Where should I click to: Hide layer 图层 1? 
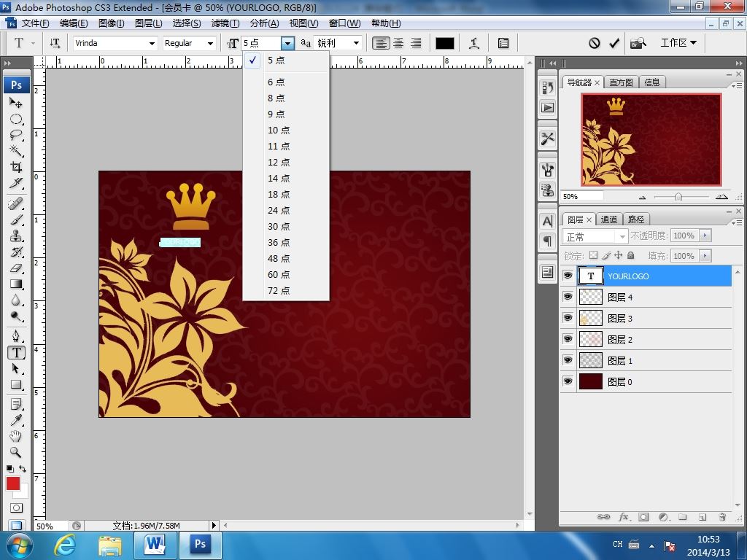pyautogui.click(x=568, y=360)
